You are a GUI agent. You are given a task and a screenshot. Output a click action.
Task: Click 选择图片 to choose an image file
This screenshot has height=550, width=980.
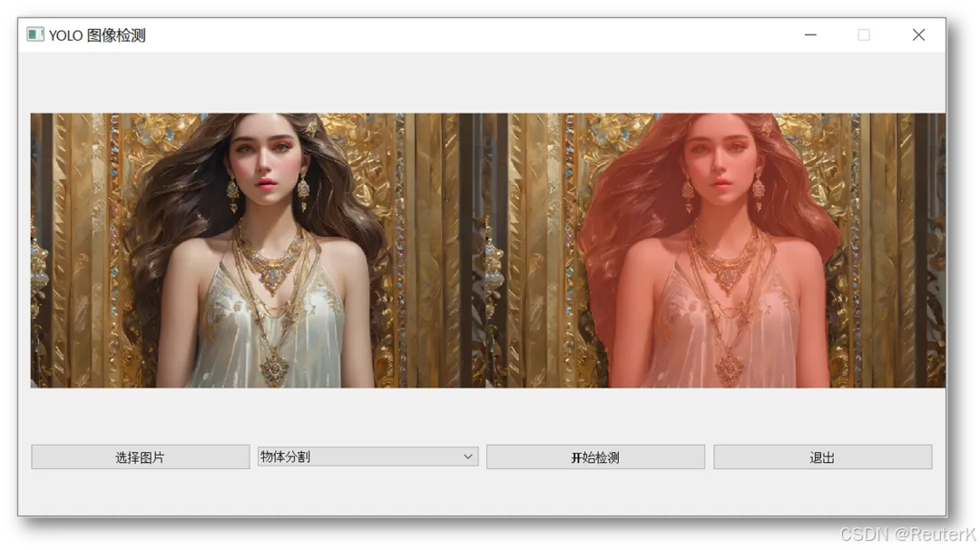[140, 457]
